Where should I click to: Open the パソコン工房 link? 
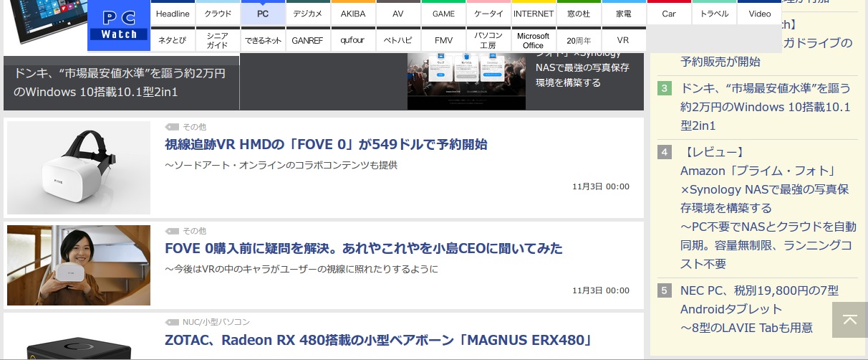click(x=488, y=40)
